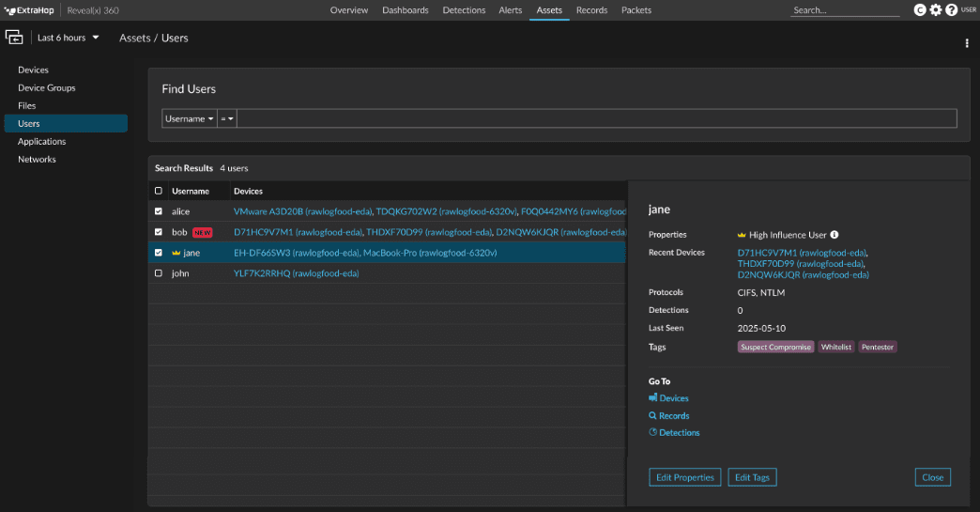Click the Edit Tags button
The image size is (980, 512).
[x=753, y=477]
